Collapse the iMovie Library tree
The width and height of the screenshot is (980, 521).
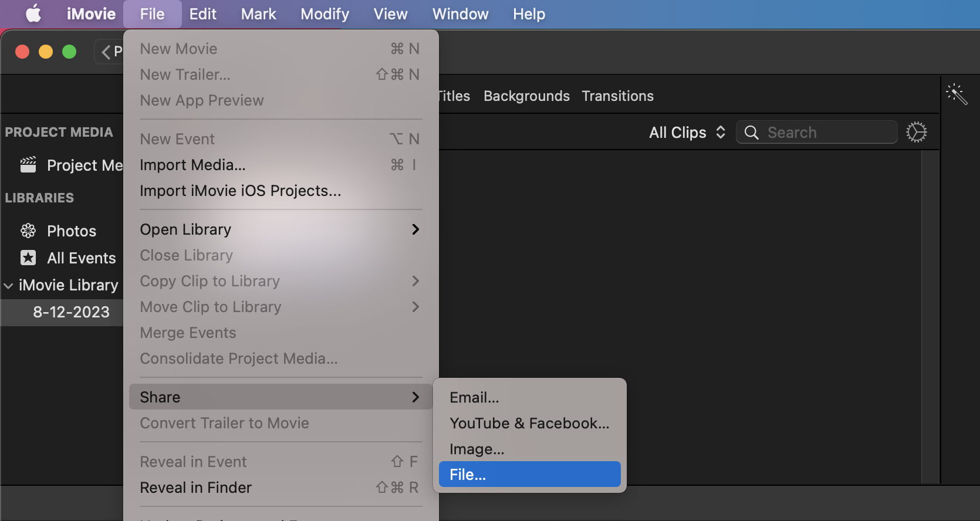click(x=8, y=286)
